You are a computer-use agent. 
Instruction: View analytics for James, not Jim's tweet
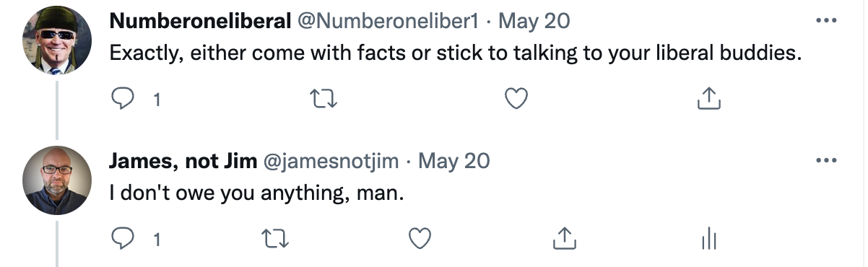[709, 238]
